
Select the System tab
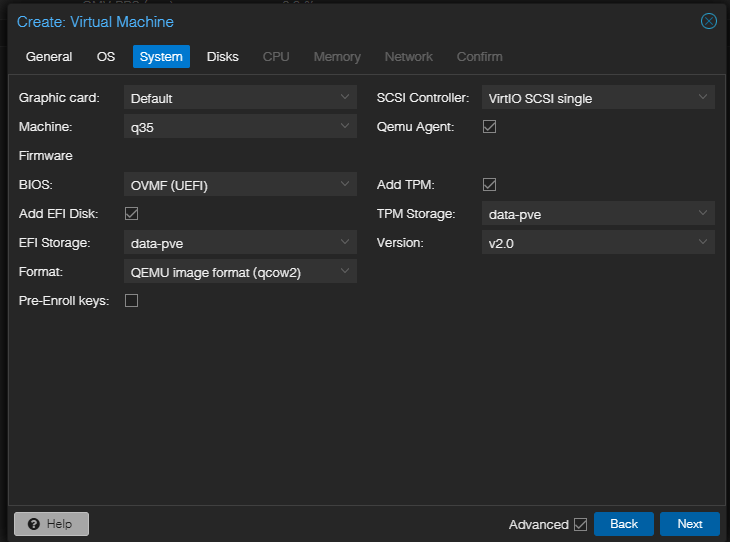click(161, 56)
